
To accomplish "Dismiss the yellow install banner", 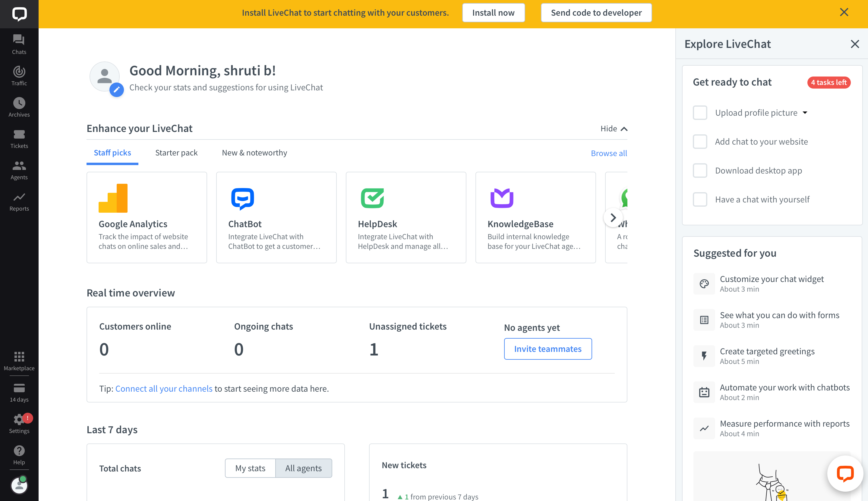I will [844, 12].
